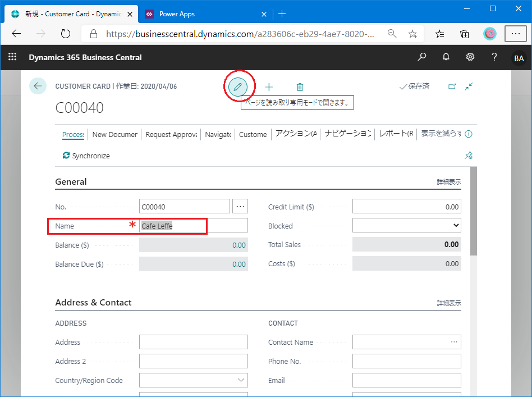Show more General fields via 詳細表示
Viewport: 532px width, 397px height.
[448, 182]
